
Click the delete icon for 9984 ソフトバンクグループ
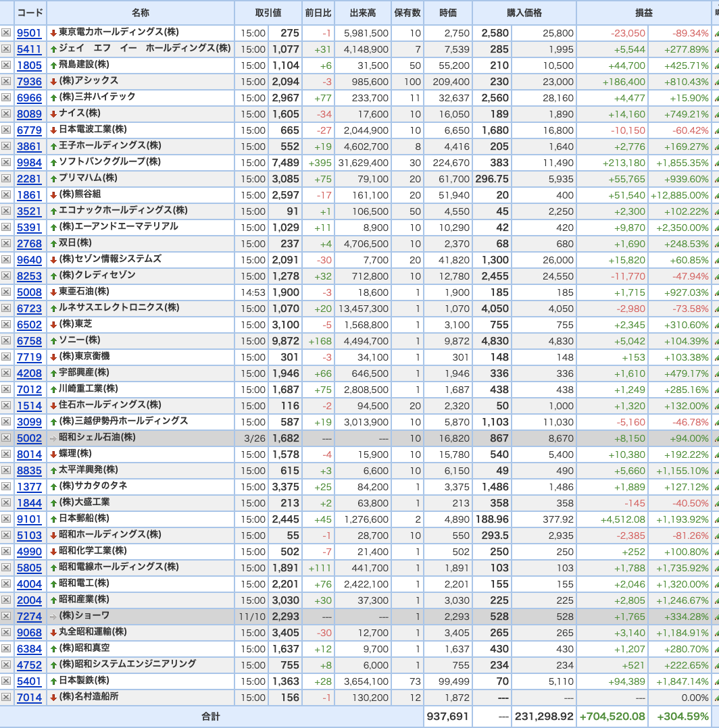coord(5,163)
